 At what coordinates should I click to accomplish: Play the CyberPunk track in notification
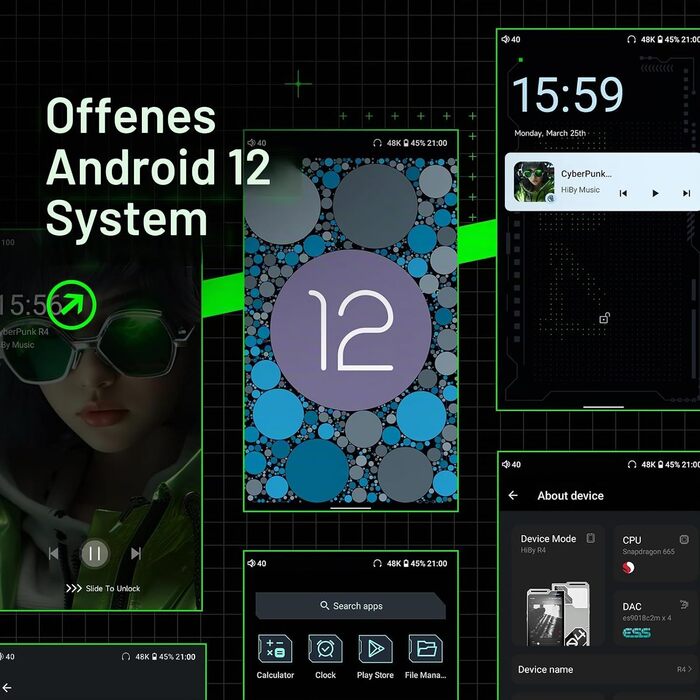coord(655,193)
